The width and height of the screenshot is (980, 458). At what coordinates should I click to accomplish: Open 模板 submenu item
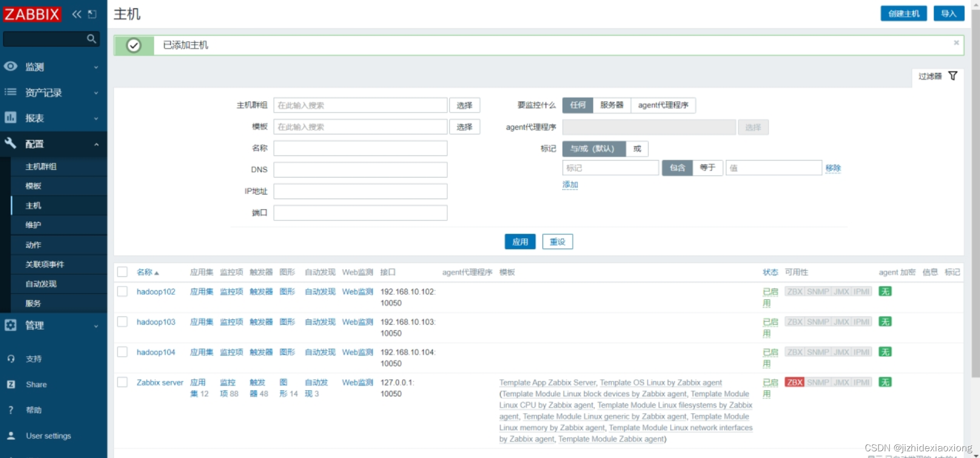[x=33, y=186]
